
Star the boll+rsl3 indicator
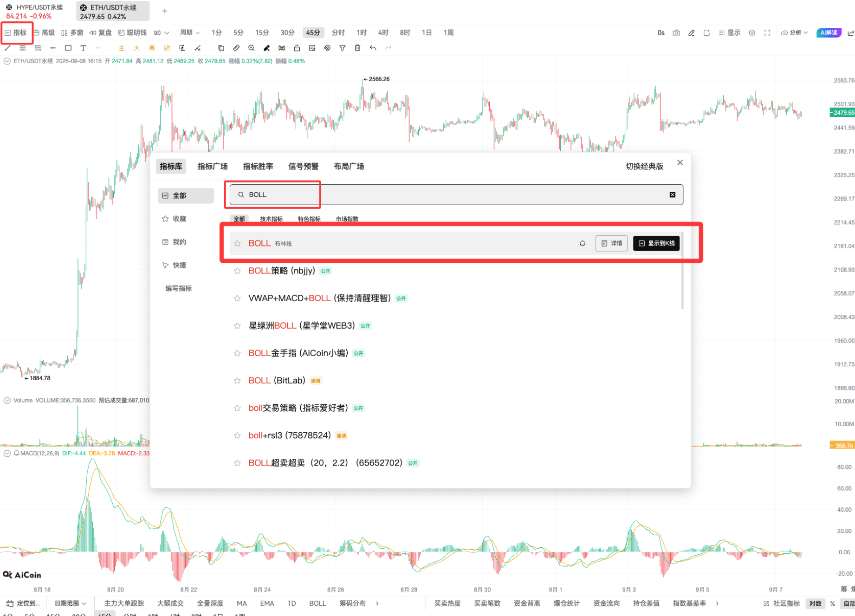[237, 435]
